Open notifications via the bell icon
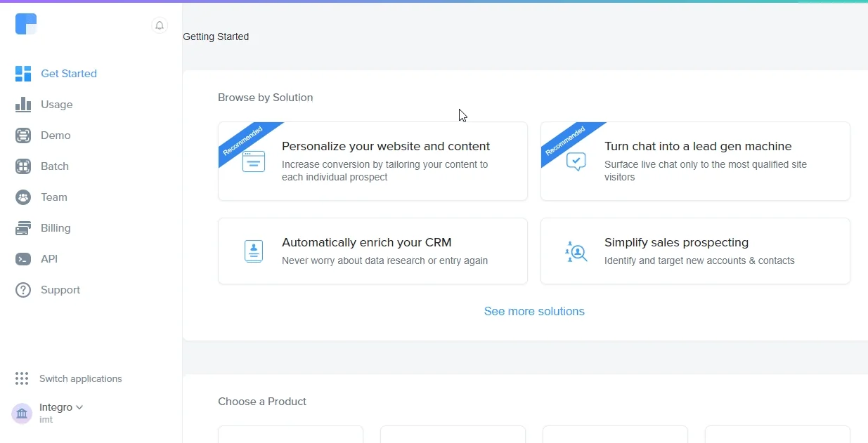This screenshot has height=443, width=868. click(160, 26)
